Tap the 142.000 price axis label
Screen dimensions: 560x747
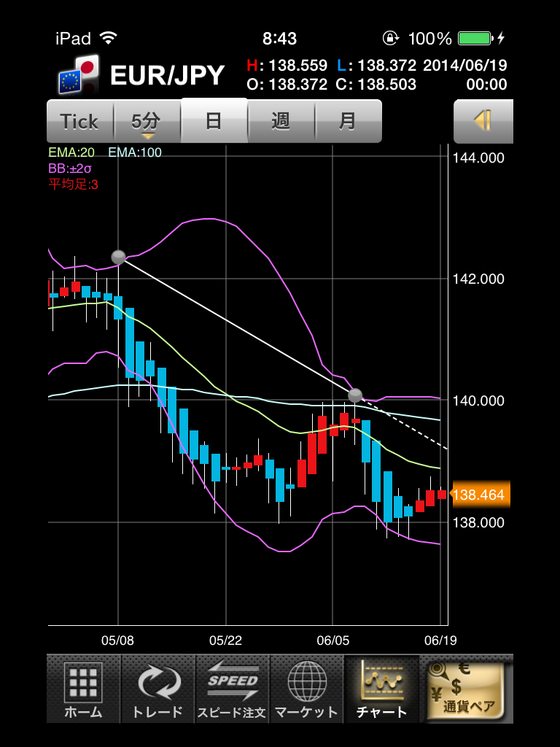click(478, 279)
